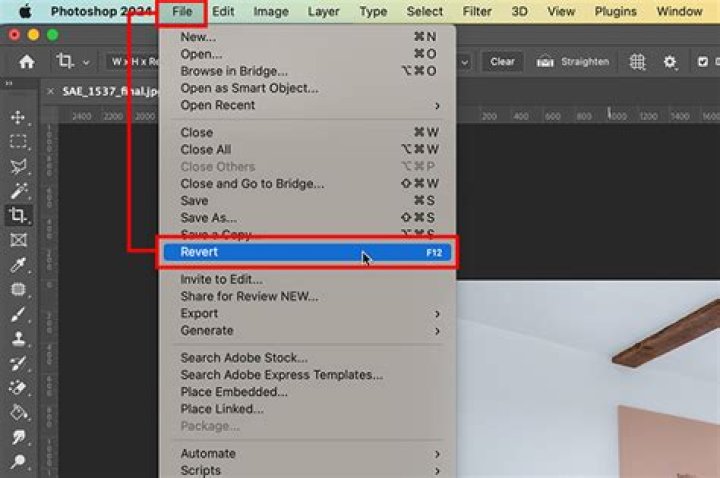Select the Move tool
This screenshot has height=478, width=720.
(18, 118)
